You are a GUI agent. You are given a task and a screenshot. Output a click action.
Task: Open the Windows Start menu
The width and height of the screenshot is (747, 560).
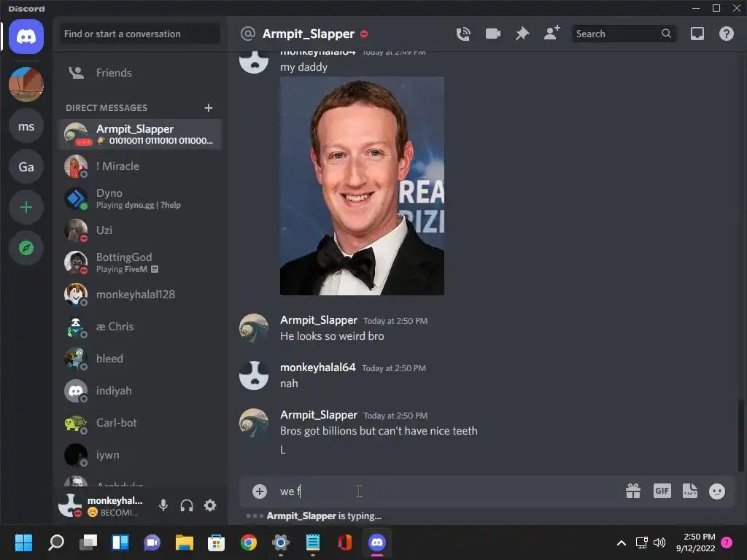23,542
